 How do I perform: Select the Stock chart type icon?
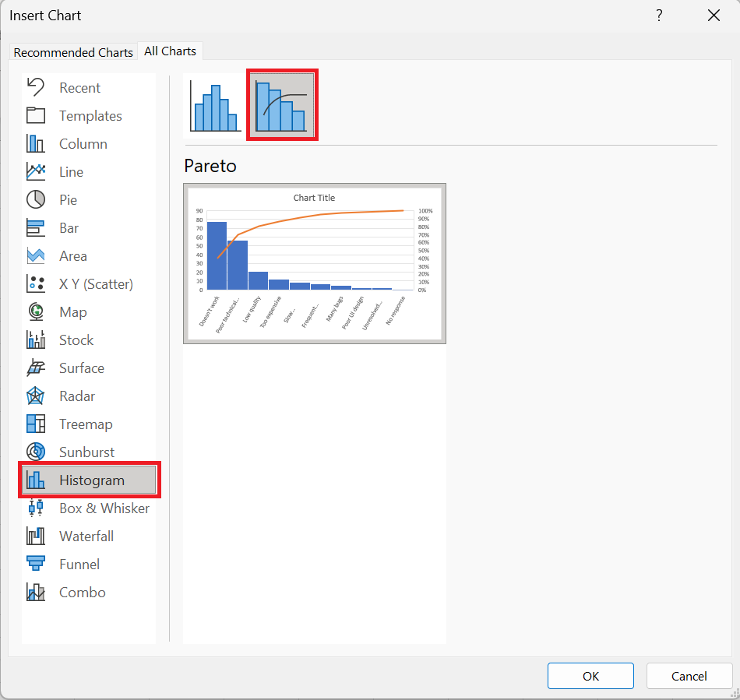(36, 339)
